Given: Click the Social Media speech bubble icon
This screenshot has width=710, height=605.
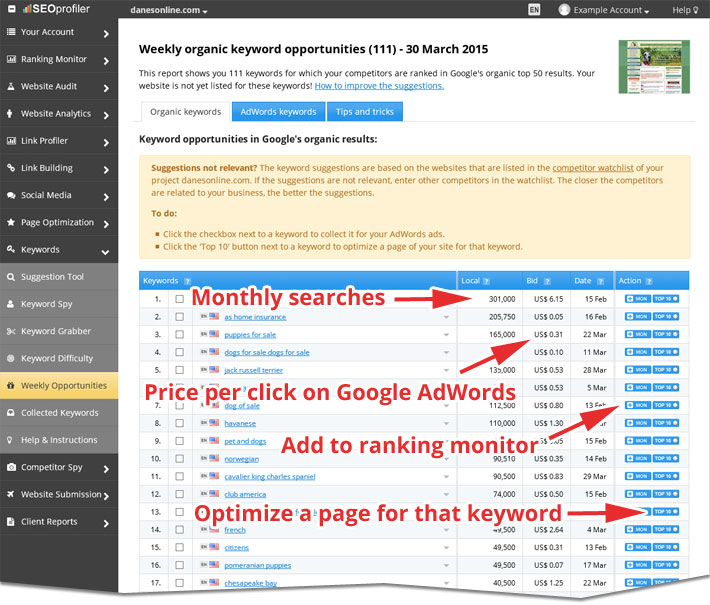Looking at the screenshot, I should (x=11, y=195).
